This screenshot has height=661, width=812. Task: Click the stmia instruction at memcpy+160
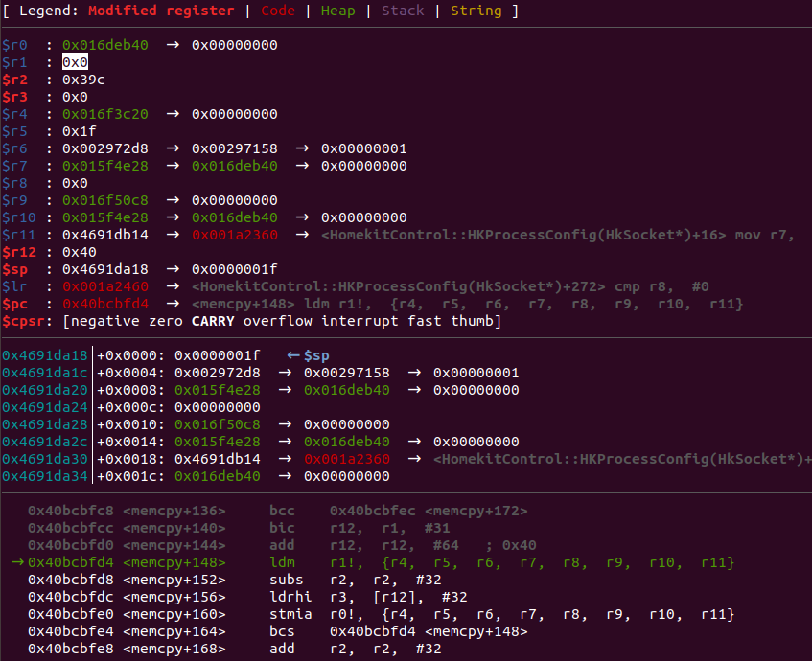tap(290, 614)
